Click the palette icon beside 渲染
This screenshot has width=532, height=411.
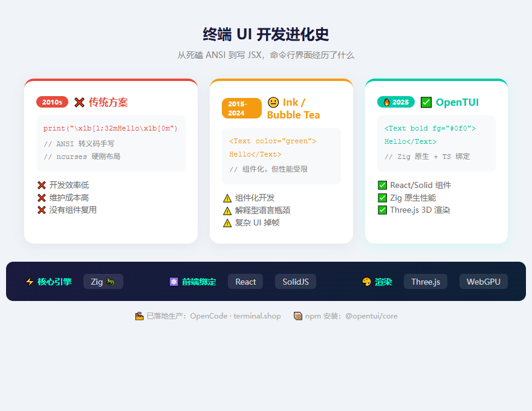point(366,282)
